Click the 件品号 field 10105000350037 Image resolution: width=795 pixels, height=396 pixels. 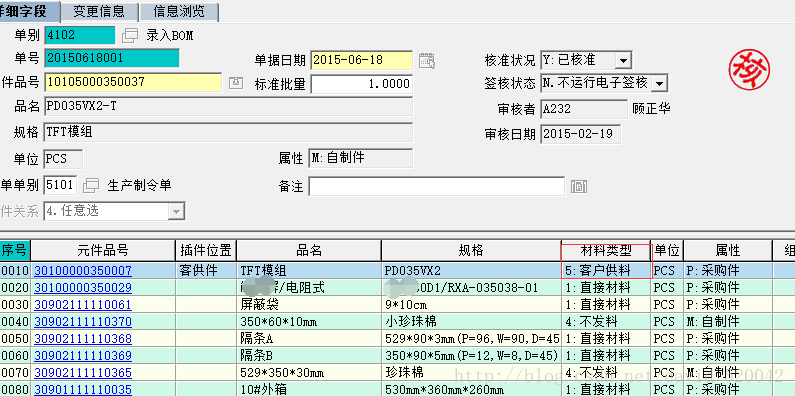tap(133, 82)
